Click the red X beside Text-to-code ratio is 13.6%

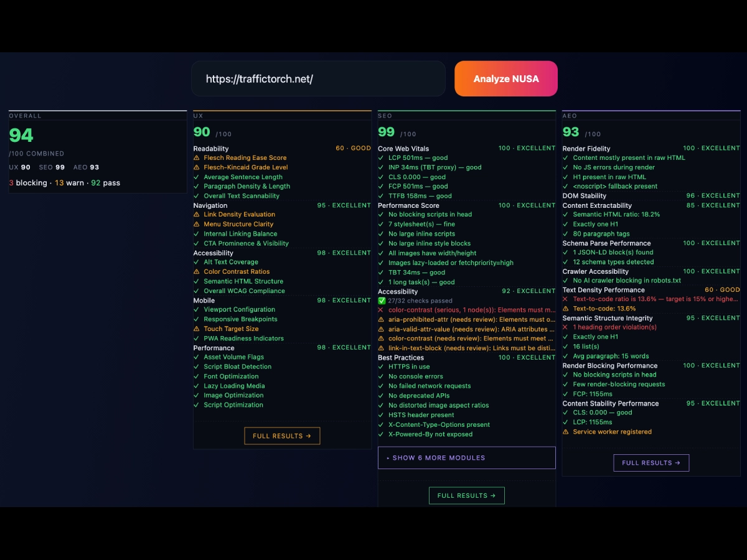565,299
